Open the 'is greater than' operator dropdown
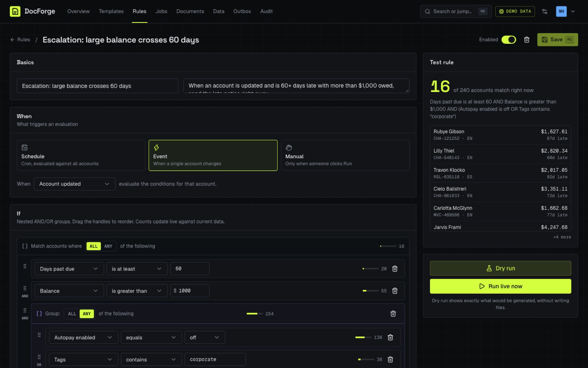The image size is (588, 368). (137, 291)
